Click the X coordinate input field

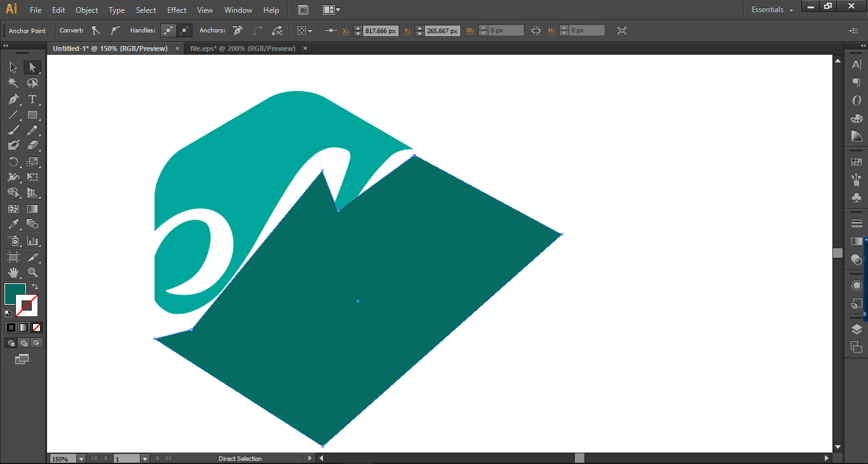380,31
